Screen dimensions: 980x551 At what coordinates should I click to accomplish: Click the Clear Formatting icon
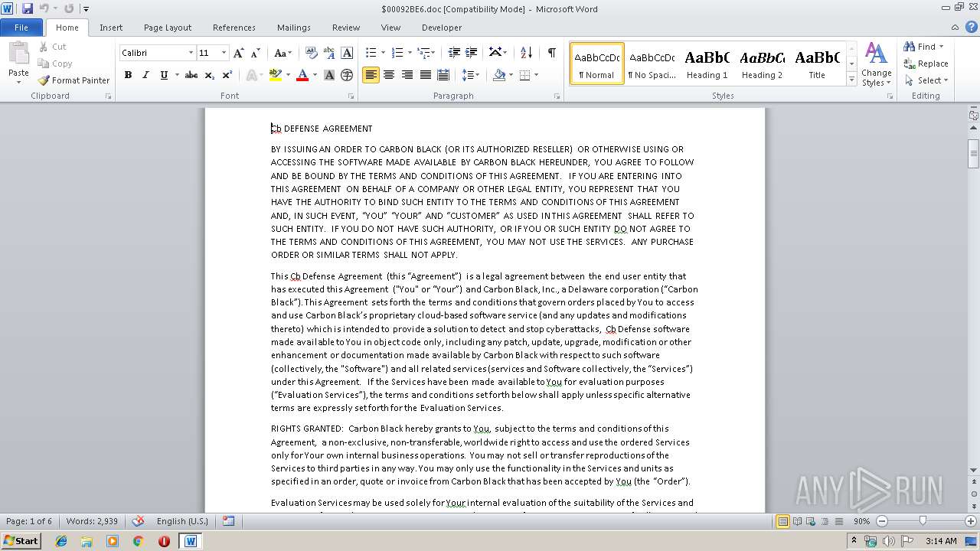(x=311, y=53)
